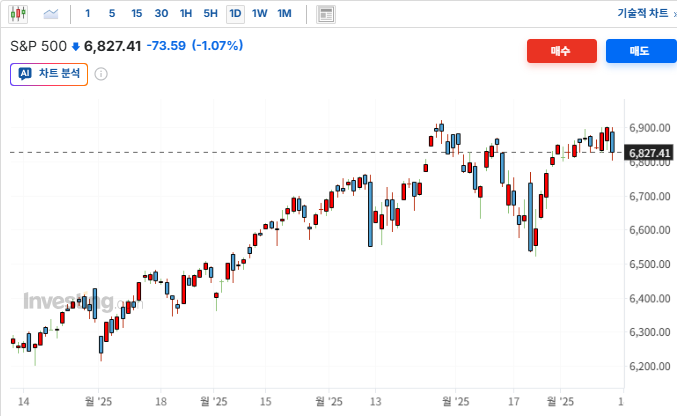Click the S&P 500 index name
This screenshot has width=677, height=416.
click(x=38, y=46)
